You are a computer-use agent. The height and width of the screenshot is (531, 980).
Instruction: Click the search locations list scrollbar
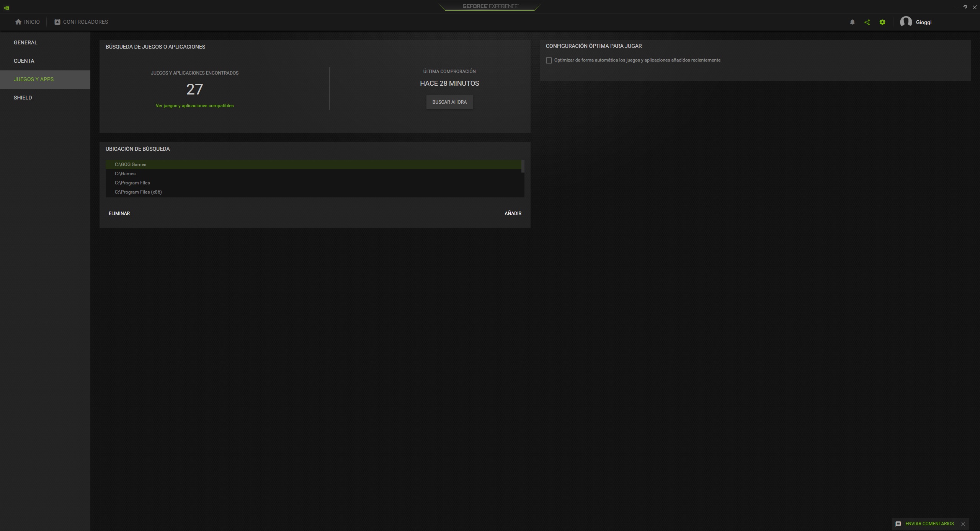(523, 166)
